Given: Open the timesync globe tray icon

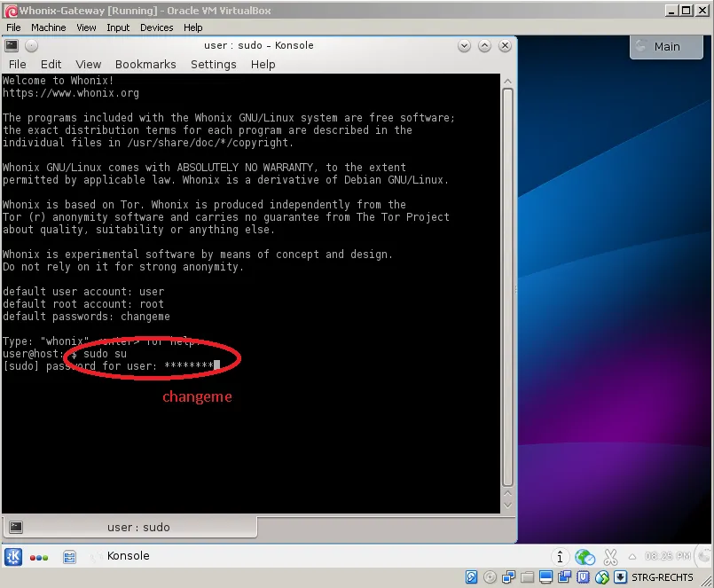Looking at the screenshot, I should coord(585,557).
